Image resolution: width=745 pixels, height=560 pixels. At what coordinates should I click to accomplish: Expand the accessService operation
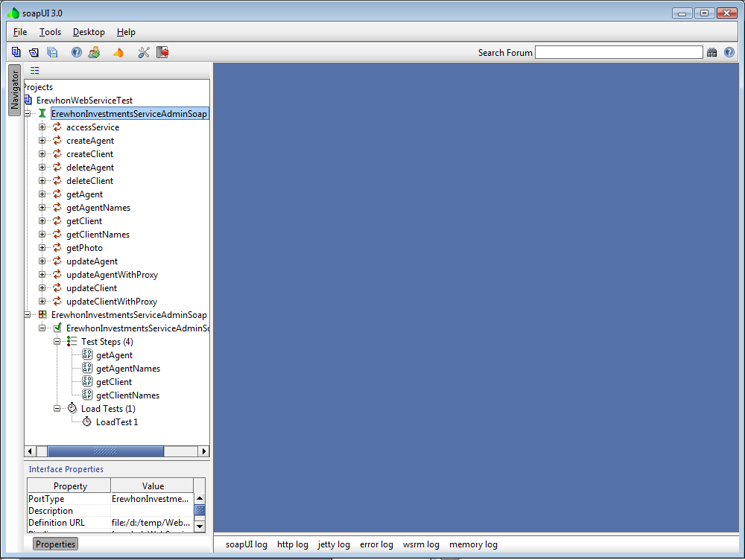click(42, 127)
